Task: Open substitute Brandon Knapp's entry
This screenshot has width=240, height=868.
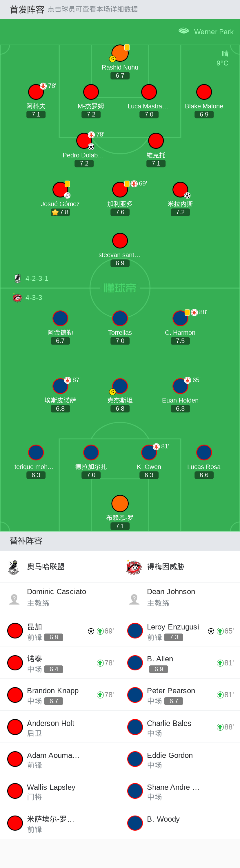Action: tap(60, 695)
